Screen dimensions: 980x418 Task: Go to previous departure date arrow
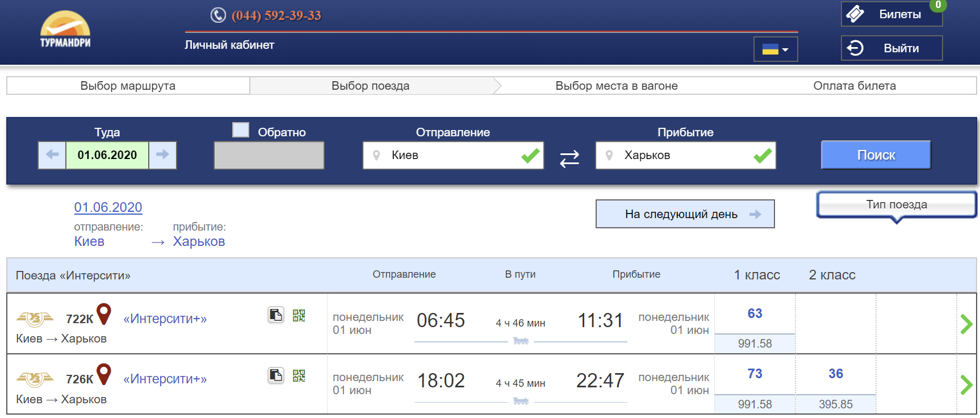tap(52, 155)
